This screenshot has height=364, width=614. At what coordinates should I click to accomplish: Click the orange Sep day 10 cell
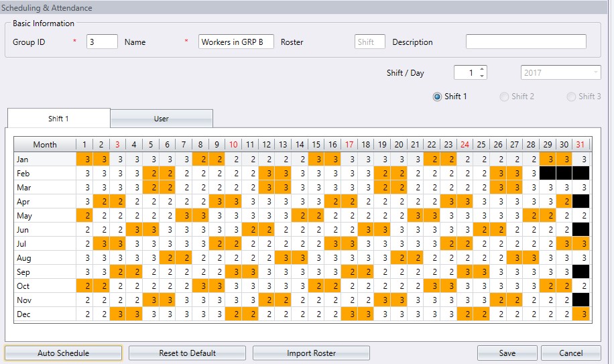(x=233, y=272)
